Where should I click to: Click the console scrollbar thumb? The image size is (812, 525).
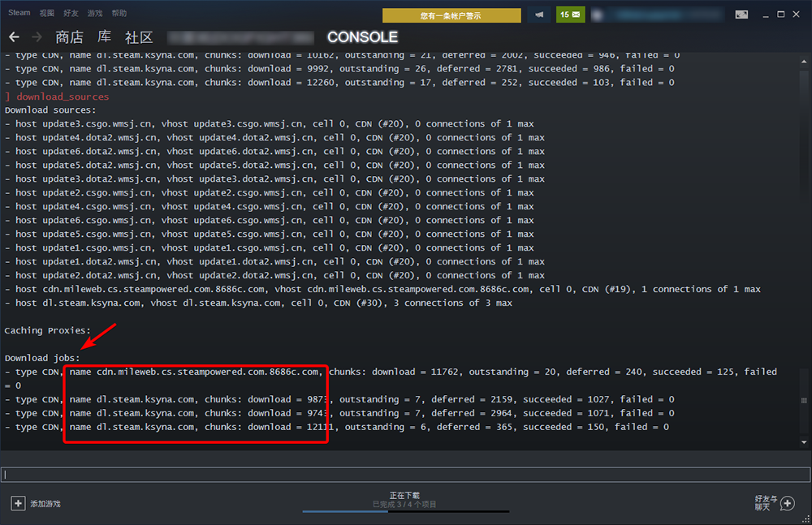(804, 400)
